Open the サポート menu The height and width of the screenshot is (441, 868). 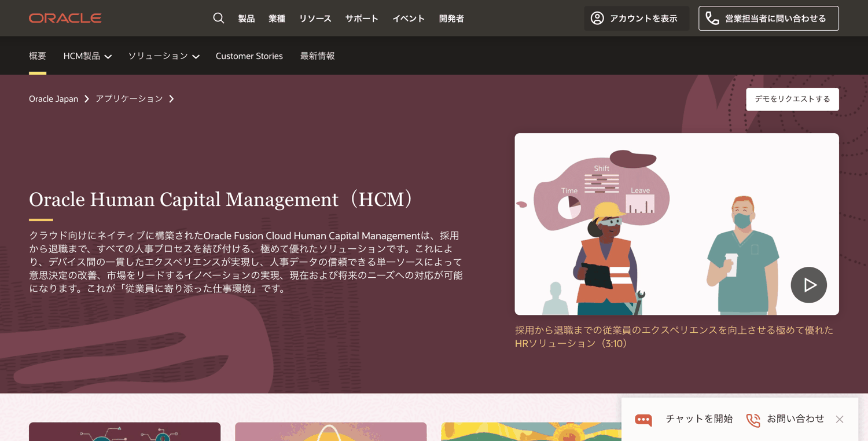coord(362,19)
